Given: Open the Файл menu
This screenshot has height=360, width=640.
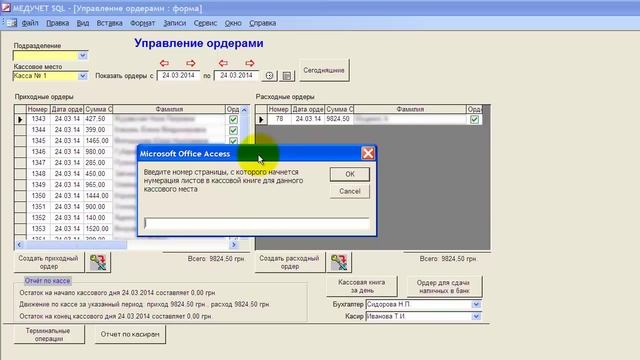Looking at the screenshot, I should 30,23.
